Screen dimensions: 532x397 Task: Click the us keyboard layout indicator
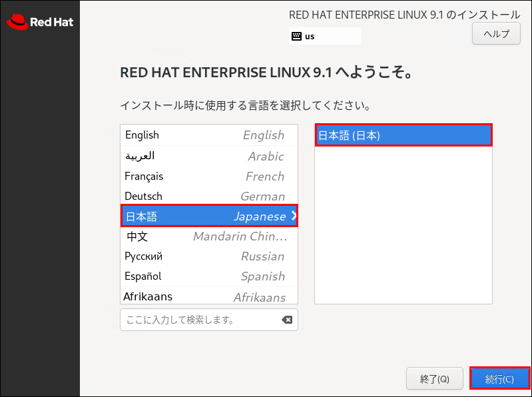(x=325, y=37)
